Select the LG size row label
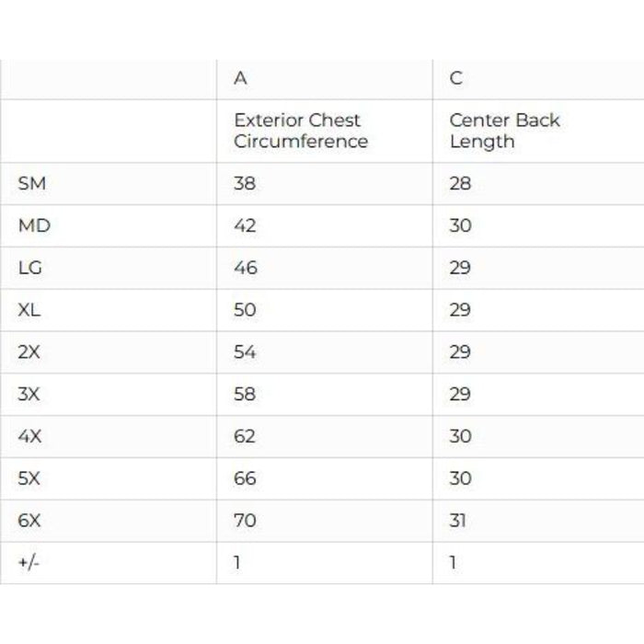This screenshot has height=644, width=644. [x=30, y=268]
